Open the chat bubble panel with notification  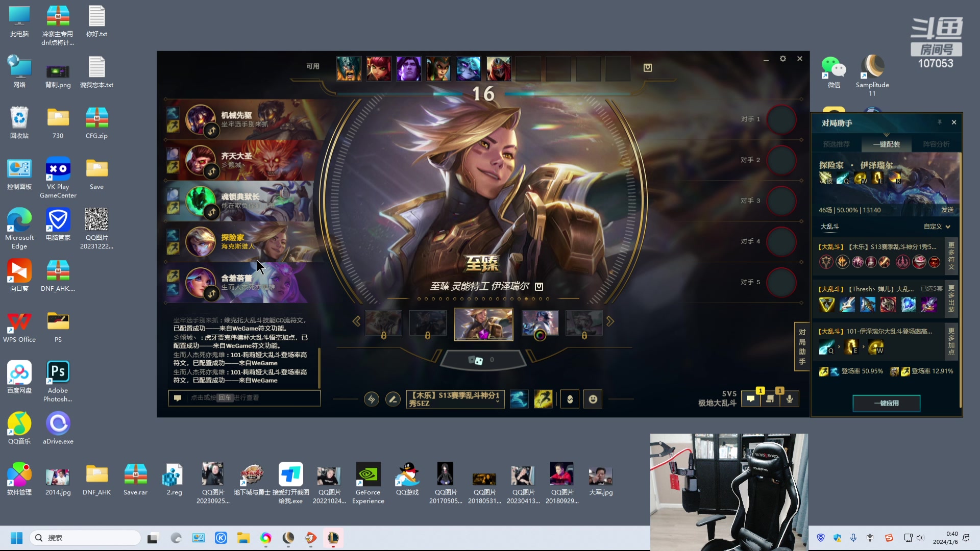pos(751,399)
